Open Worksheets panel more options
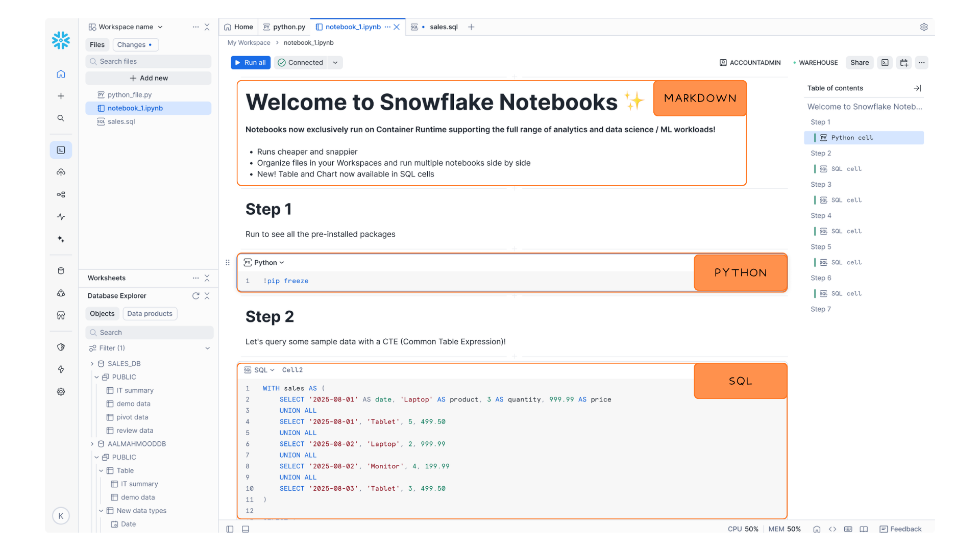980x551 pixels. click(195, 278)
